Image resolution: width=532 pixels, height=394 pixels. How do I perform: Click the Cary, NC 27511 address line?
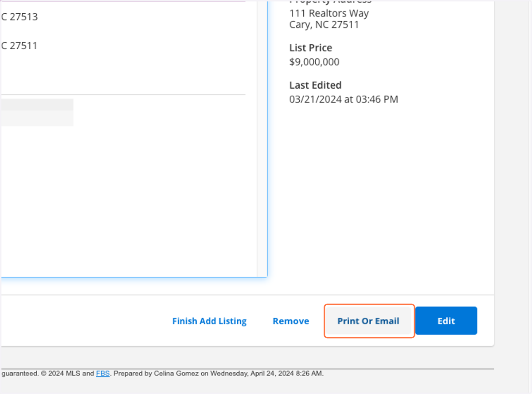click(324, 24)
